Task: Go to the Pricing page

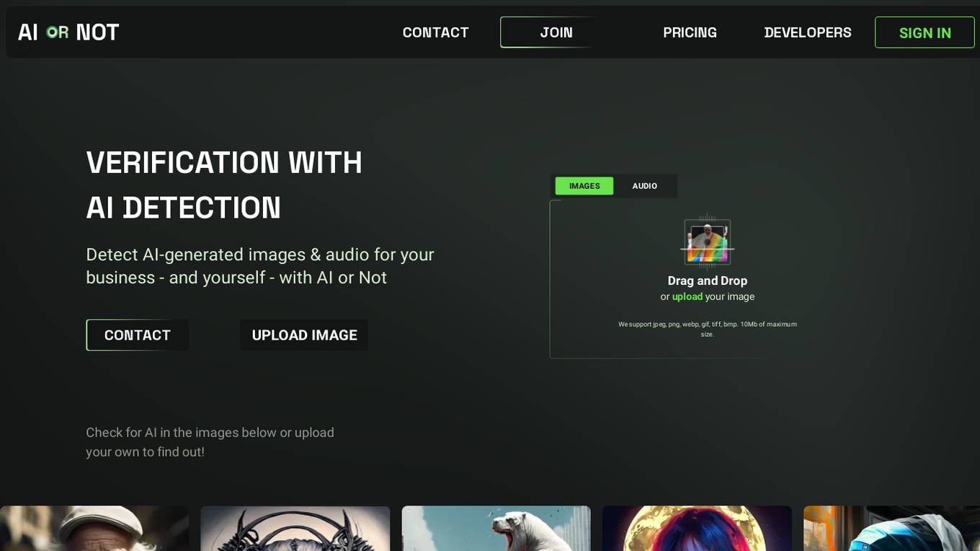Action: [690, 32]
